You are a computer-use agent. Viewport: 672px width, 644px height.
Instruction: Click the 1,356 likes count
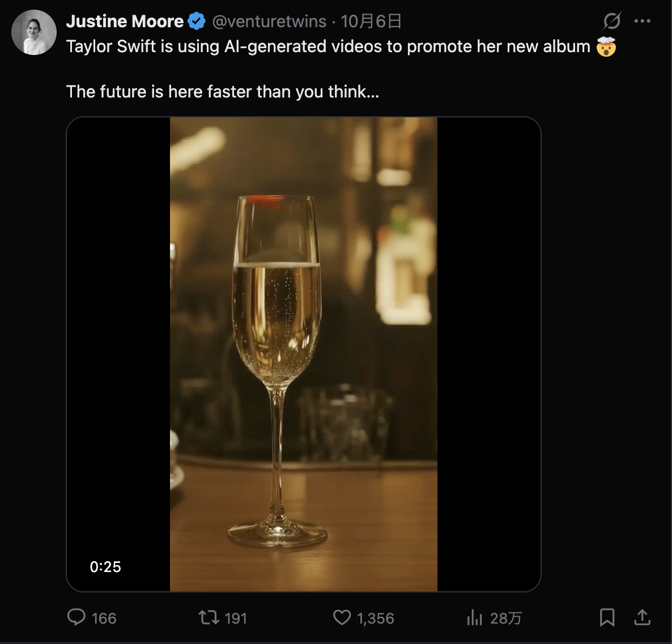(x=376, y=618)
